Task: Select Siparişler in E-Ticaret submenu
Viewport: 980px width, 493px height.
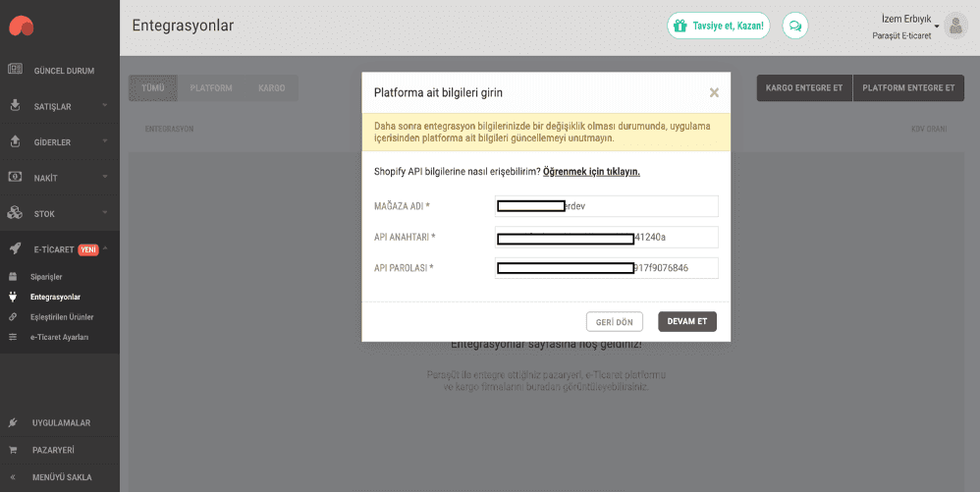Action: [x=47, y=277]
